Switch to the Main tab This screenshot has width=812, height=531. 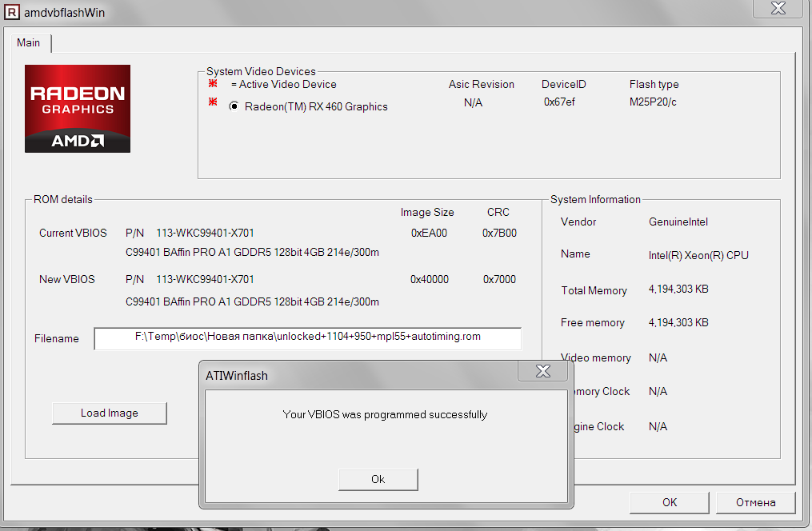(x=29, y=43)
